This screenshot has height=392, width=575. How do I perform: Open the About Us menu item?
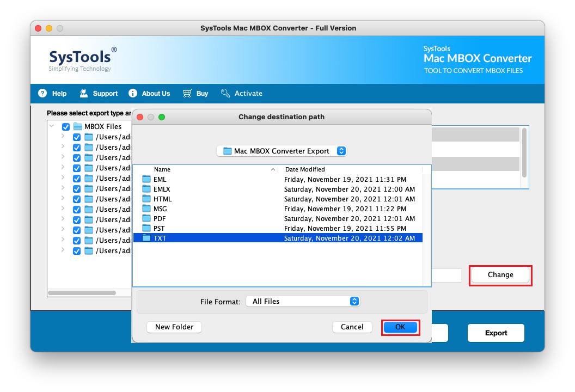click(149, 93)
